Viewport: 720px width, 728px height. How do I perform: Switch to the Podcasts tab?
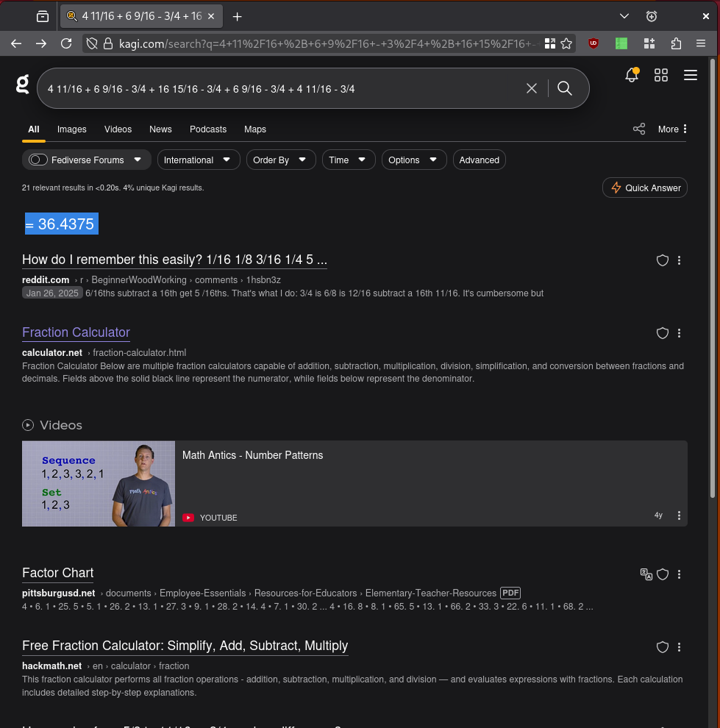[208, 129]
